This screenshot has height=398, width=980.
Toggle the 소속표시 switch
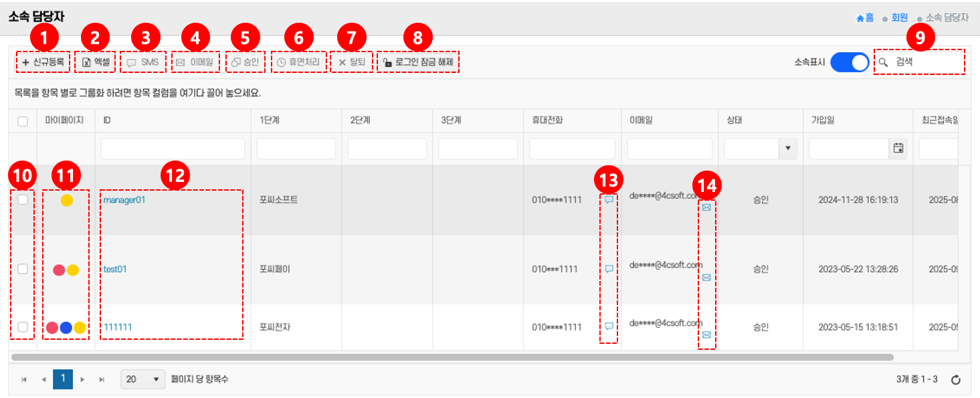[850, 62]
